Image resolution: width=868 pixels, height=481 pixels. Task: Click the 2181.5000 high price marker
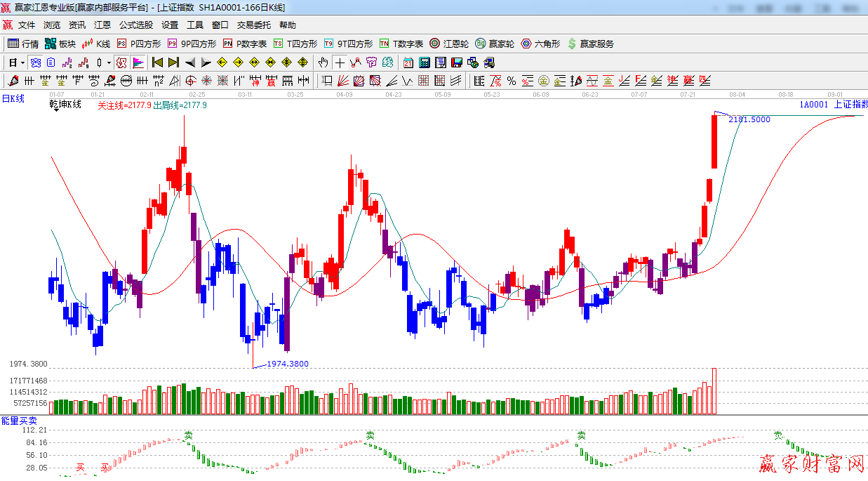pos(749,119)
